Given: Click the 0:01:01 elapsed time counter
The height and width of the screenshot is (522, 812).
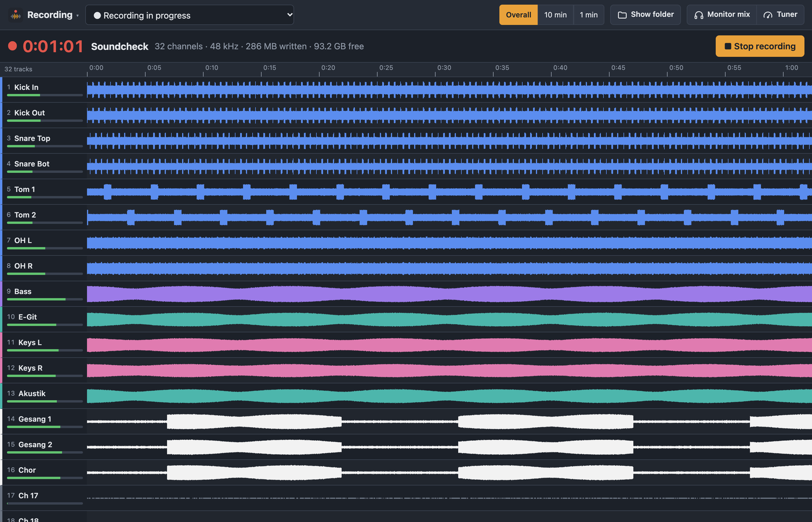Looking at the screenshot, I should (53, 46).
